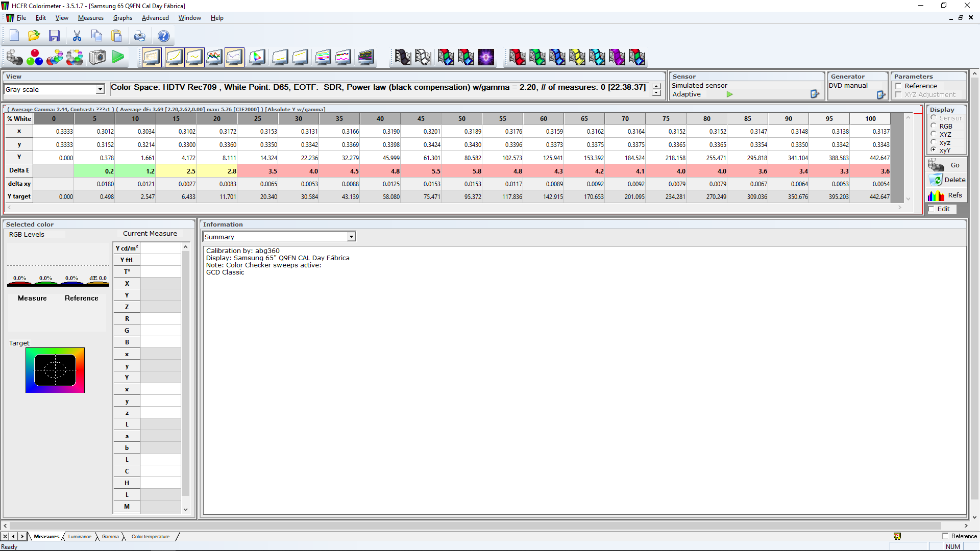Click the magenta film saturation sweep icon

point(617,57)
